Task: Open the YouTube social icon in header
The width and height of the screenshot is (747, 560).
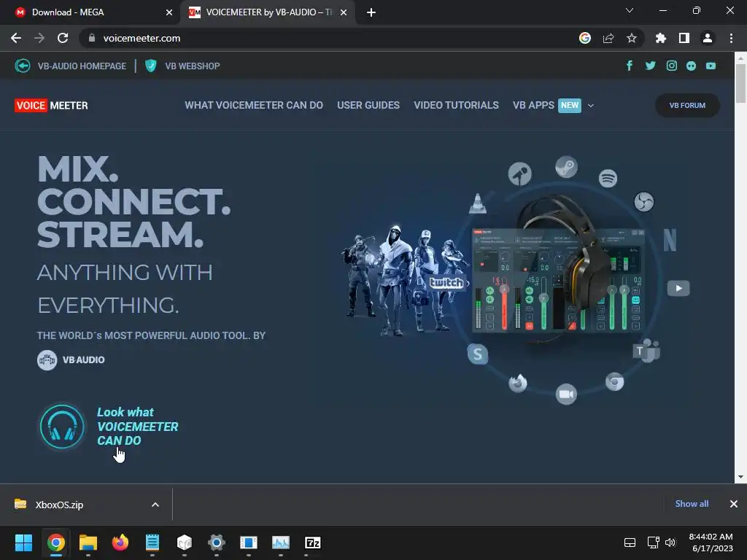Action: (x=711, y=66)
